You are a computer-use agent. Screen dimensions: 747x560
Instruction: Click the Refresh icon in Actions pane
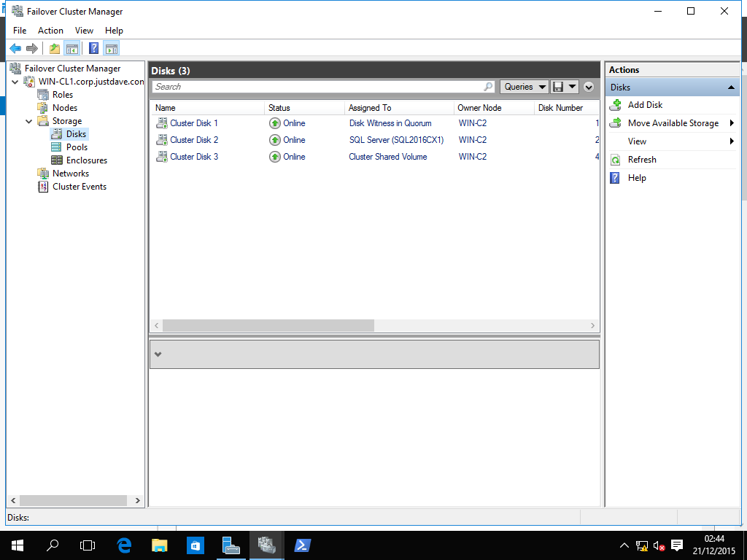click(x=615, y=160)
